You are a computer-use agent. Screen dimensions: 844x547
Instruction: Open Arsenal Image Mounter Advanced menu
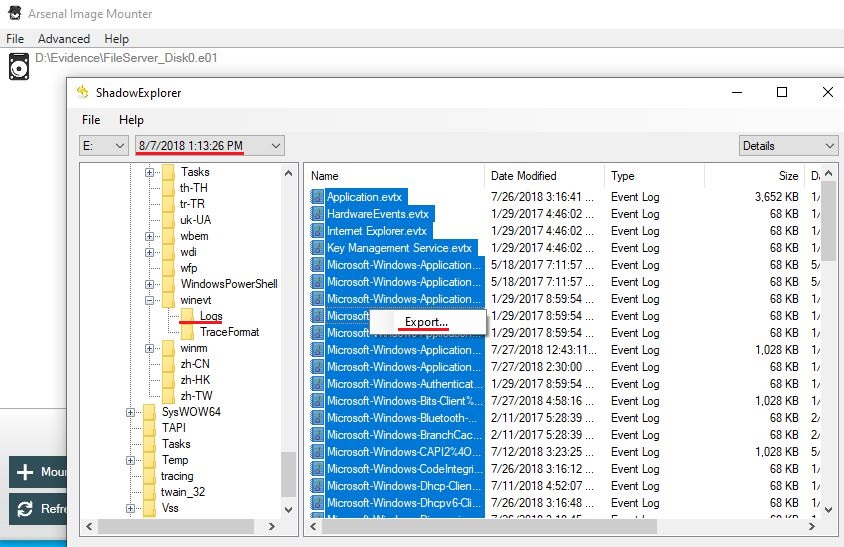(64, 39)
